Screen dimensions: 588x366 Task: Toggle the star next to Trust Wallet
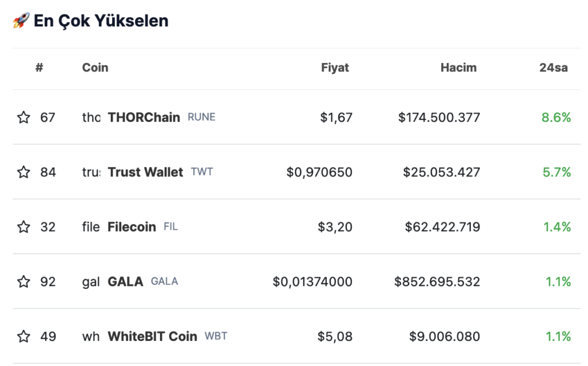23,172
